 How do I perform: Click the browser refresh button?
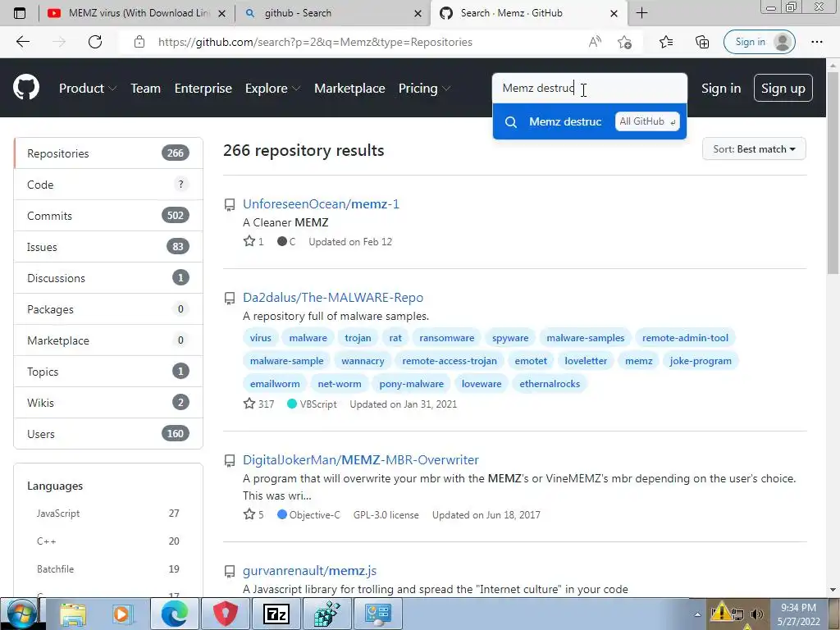(x=95, y=42)
